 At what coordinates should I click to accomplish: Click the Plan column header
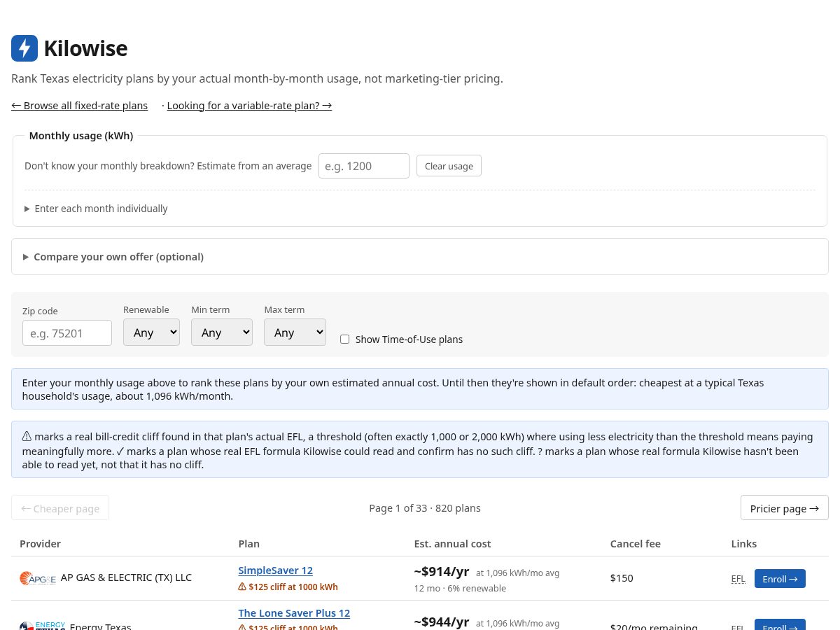click(248, 544)
